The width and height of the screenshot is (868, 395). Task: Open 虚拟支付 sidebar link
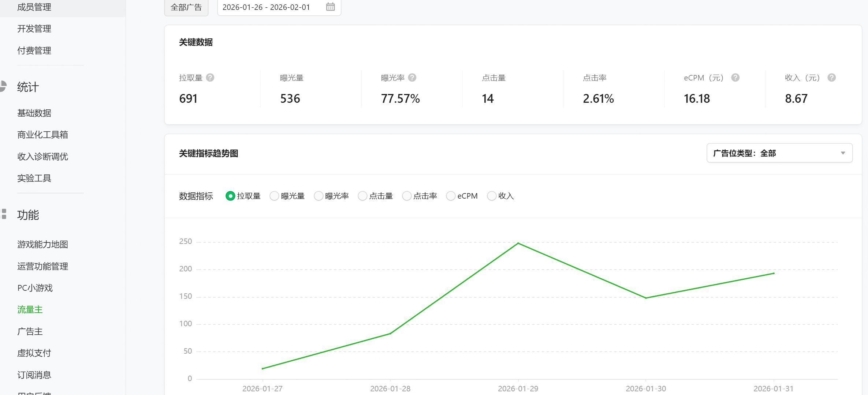[34, 353]
